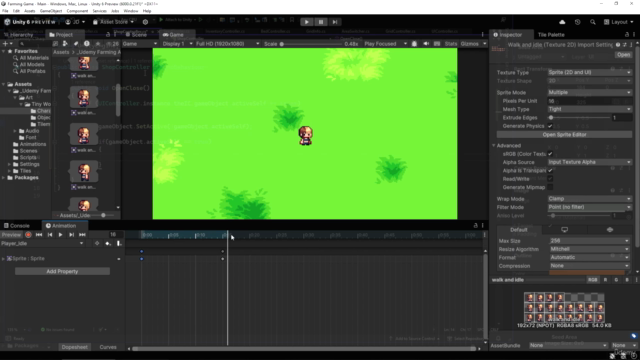Open the Alpha Source dropdown
The image size is (640, 360).
[589, 162]
